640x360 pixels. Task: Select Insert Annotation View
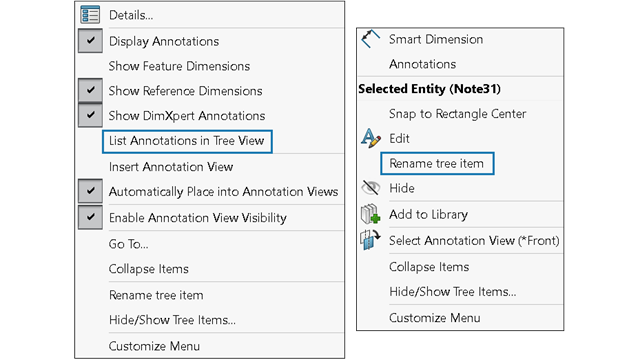171,167
